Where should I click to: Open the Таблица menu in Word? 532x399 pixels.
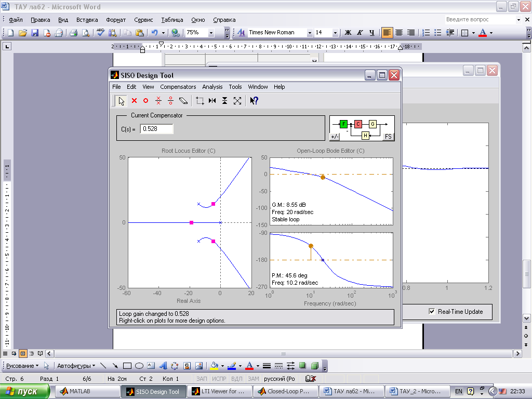(x=172, y=20)
